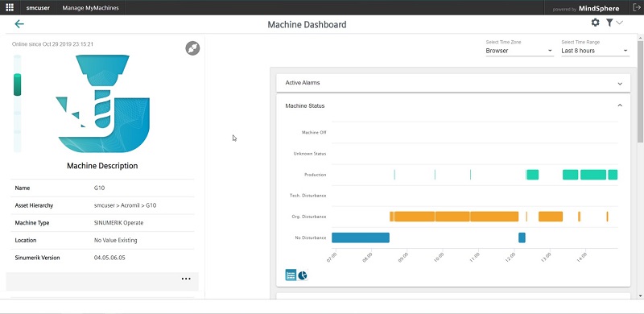This screenshot has height=314, width=644.
Task: Click the long blue No Disturbance bar
Action: (x=361, y=238)
